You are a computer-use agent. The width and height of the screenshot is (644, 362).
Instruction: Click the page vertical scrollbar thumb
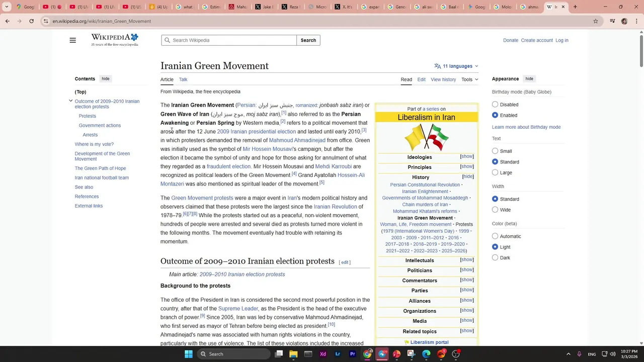641,51
